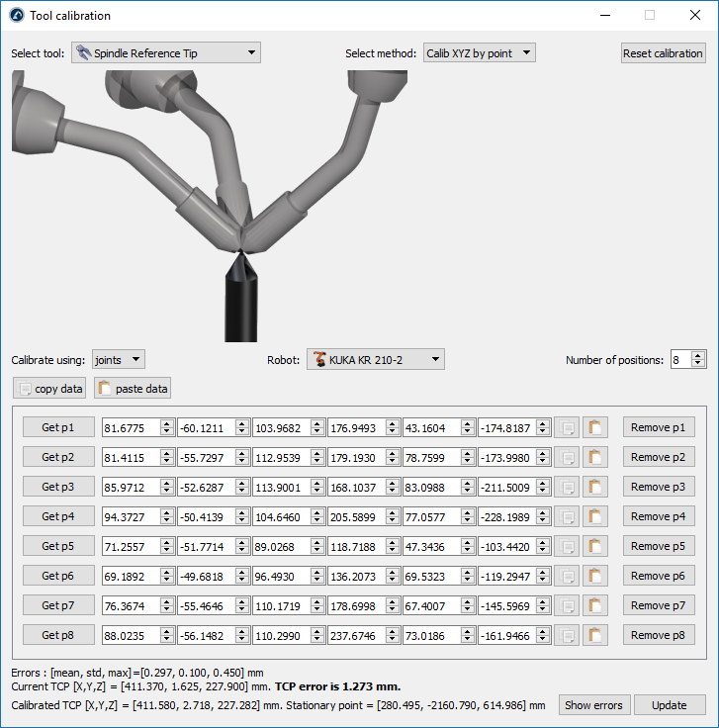Expand the Calibrate using joints dropdown
Image resolution: width=719 pixels, height=728 pixels.
(x=118, y=360)
